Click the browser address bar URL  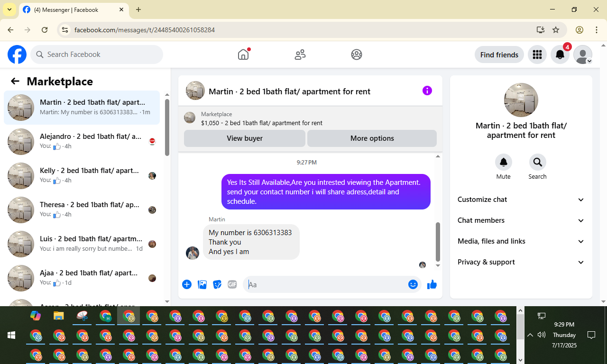pyautogui.click(x=145, y=30)
